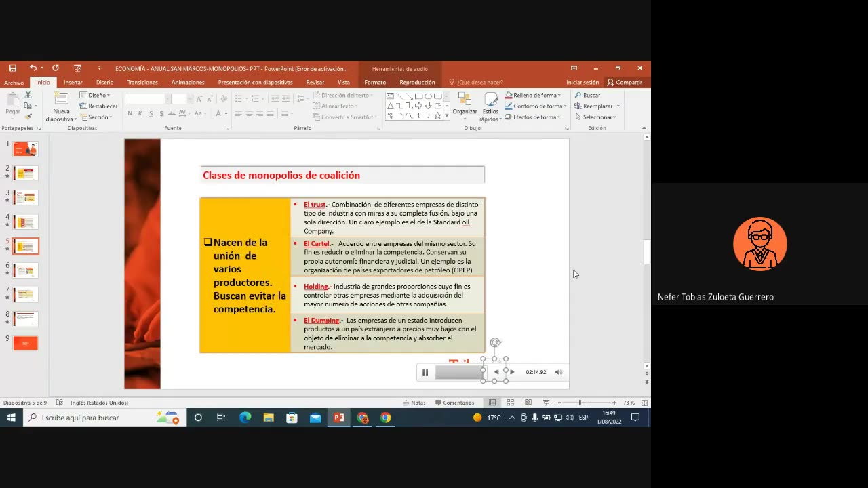Increase the font size
Image resolution: width=868 pixels, height=488 pixels.
tap(199, 99)
